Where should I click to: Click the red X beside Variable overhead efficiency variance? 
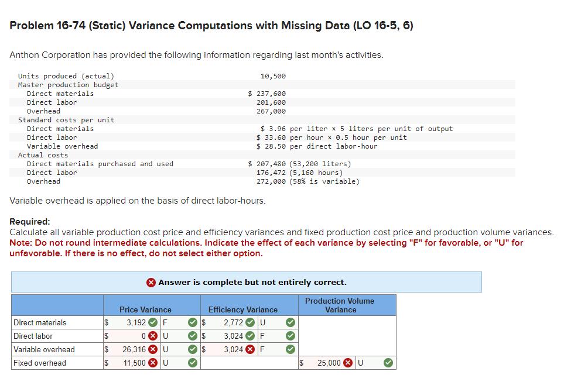[x=251, y=349]
